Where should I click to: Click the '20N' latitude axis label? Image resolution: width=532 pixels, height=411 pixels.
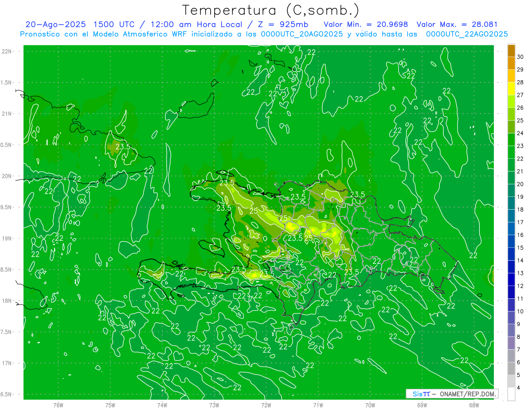tap(7, 176)
